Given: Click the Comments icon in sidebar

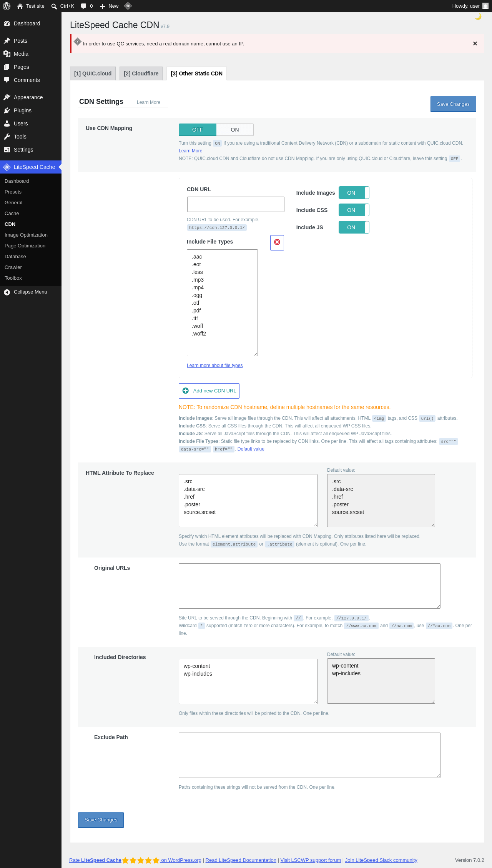Looking at the screenshot, I should (x=7, y=80).
